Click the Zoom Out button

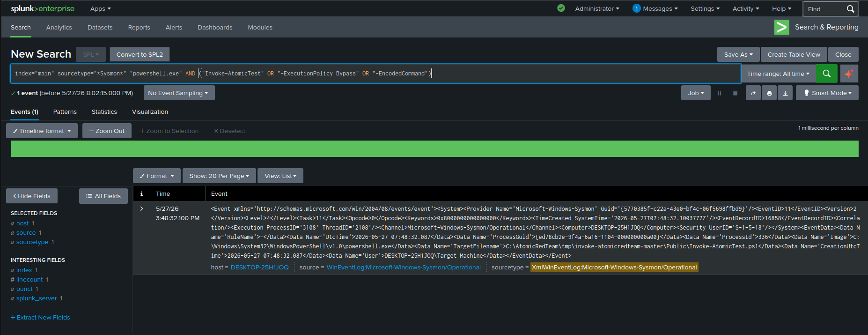click(107, 131)
